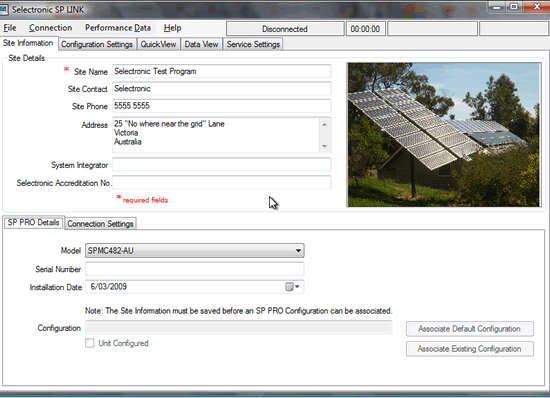Click the solar panel site photo

point(444,135)
